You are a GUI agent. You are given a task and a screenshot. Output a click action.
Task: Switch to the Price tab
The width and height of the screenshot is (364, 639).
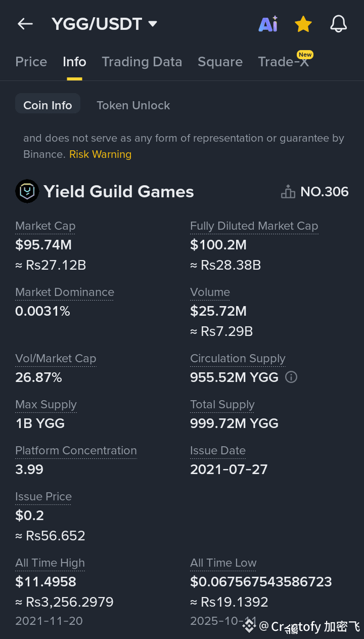pyautogui.click(x=31, y=62)
